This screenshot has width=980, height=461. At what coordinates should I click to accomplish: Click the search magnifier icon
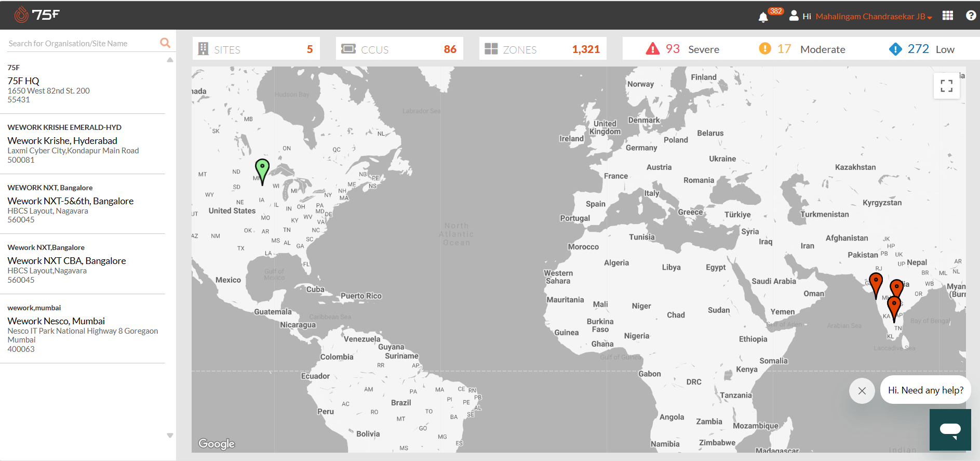[x=165, y=43]
